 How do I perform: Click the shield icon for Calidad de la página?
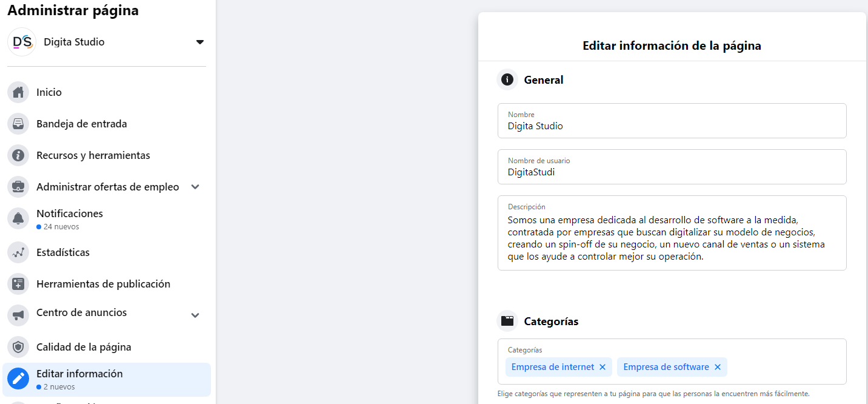tap(18, 347)
